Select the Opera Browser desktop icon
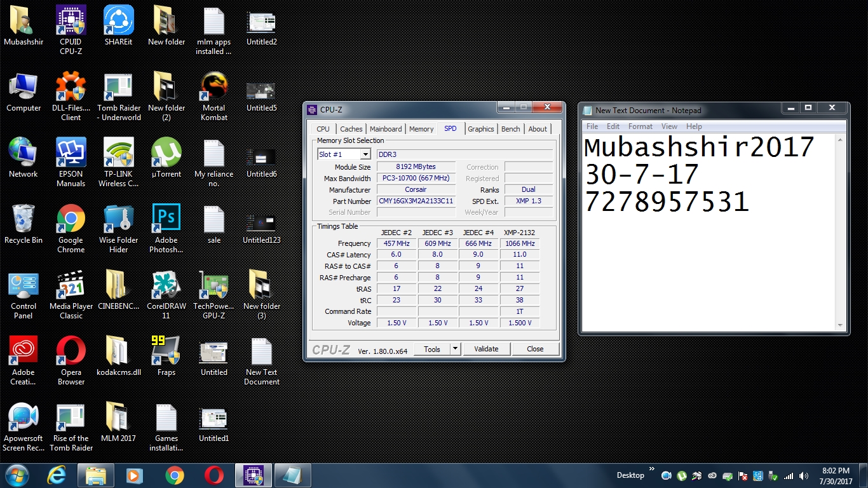The width and height of the screenshot is (868, 488). (71, 360)
